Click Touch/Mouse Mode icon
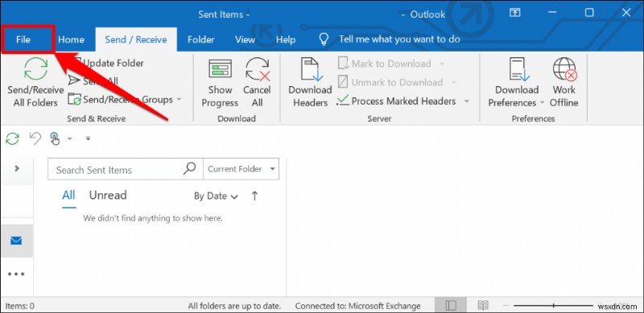 click(55, 139)
